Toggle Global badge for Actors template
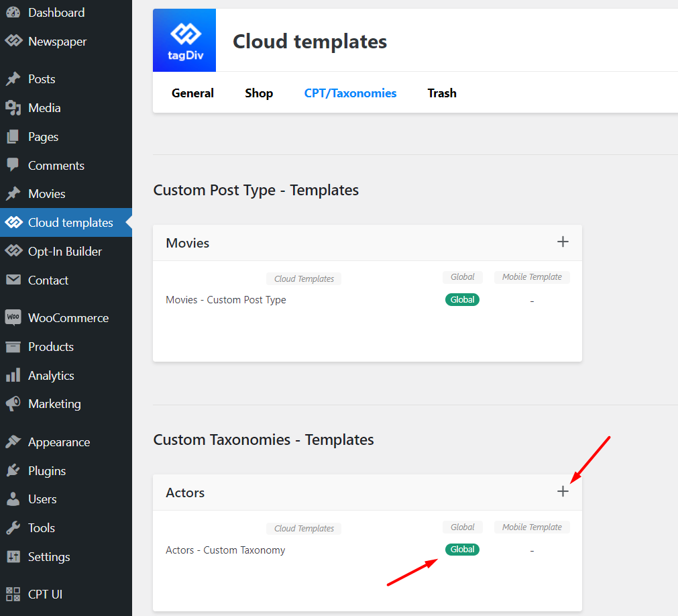678x616 pixels. coord(462,550)
